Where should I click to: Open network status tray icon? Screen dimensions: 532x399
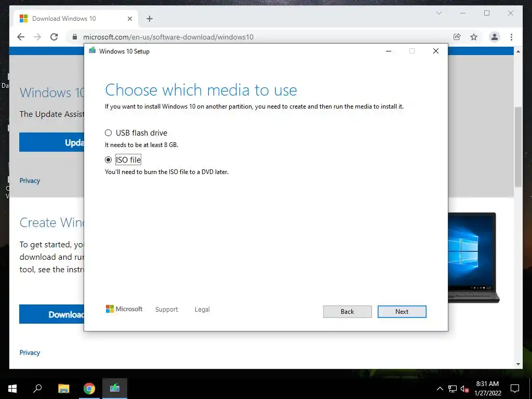click(x=453, y=389)
